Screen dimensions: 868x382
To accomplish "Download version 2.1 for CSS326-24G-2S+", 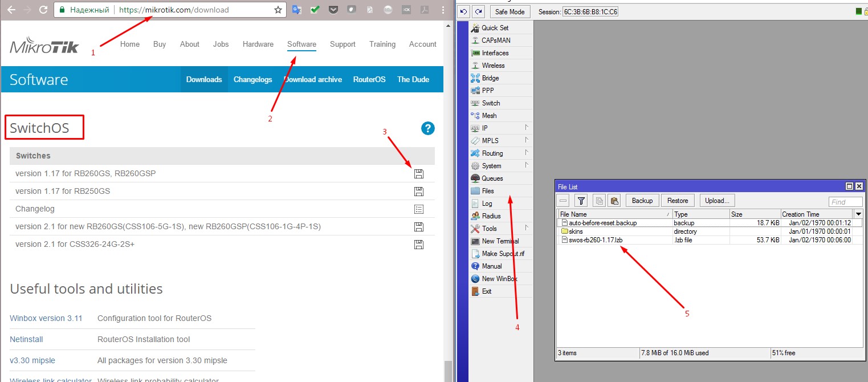I will (x=419, y=245).
